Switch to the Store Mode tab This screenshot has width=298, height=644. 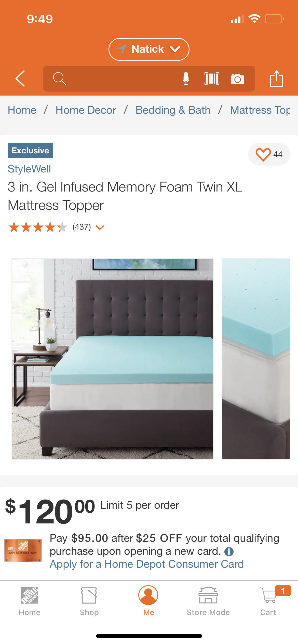(208, 601)
